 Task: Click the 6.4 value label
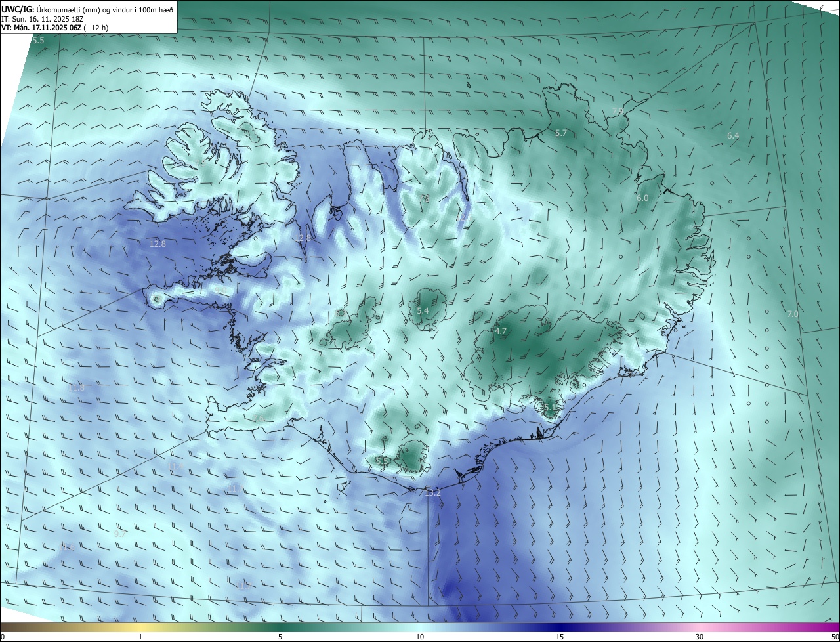[x=733, y=135]
